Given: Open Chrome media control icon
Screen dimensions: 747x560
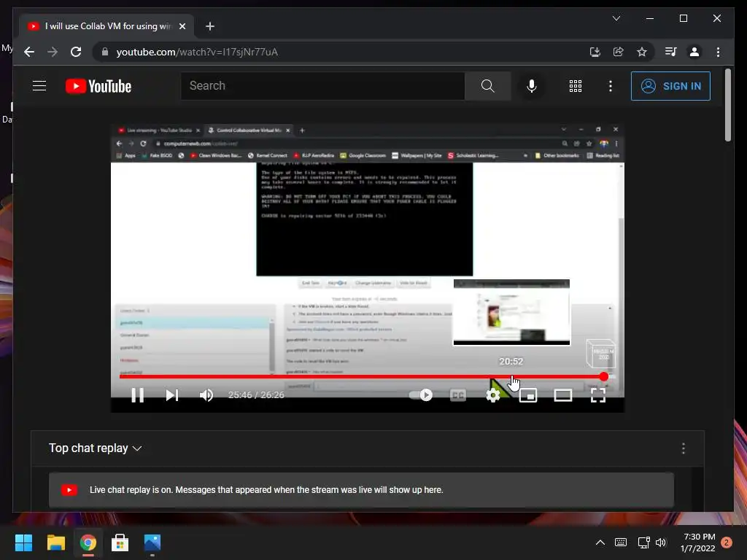Looking at the screenshot, I should [671, 52].
